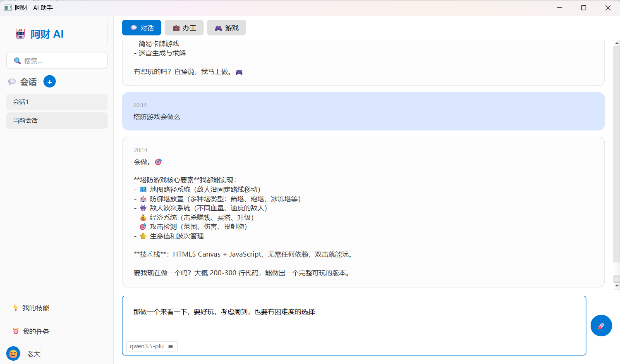This screenshot has height=364, width=620.
Task: Click the scrollbar down arrow
Action: point(617,285)
